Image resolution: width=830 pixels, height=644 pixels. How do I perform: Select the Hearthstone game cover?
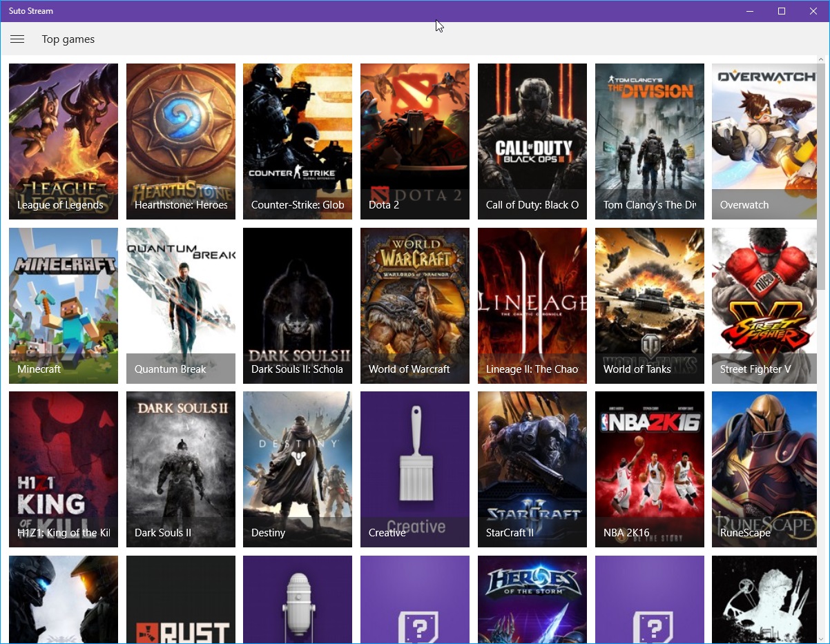point(181,141)
